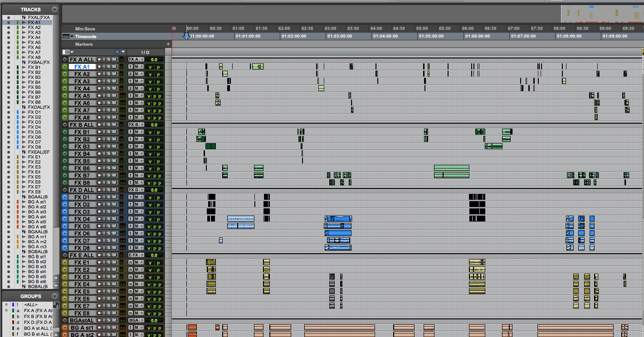Mute the FX B ALL track
This screenshot has height=337, width=644.
click(x=114, y=125)
